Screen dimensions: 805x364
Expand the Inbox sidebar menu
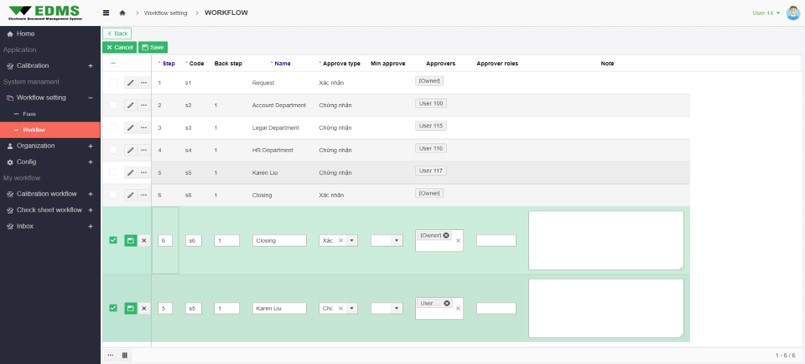pyautogui.click(x=90, y=226)
